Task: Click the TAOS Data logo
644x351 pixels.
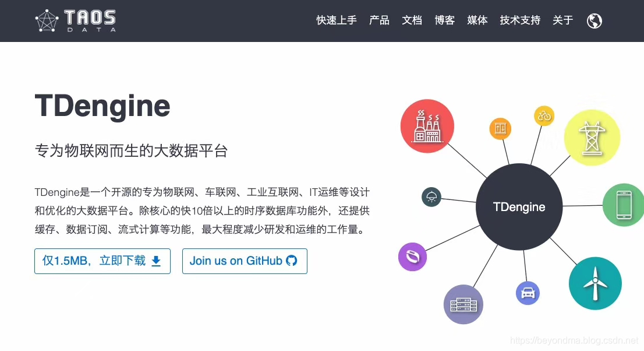Action: pos(76,20)
